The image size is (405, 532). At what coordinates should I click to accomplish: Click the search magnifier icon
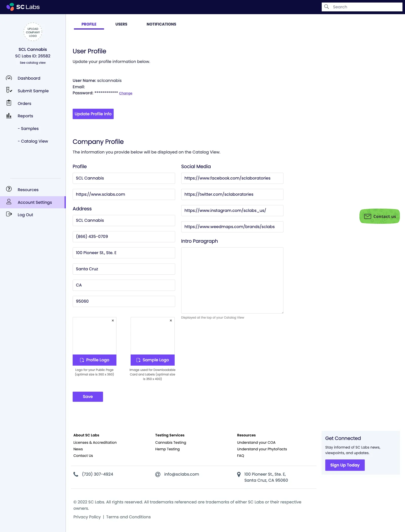click(x=327, y=7)
